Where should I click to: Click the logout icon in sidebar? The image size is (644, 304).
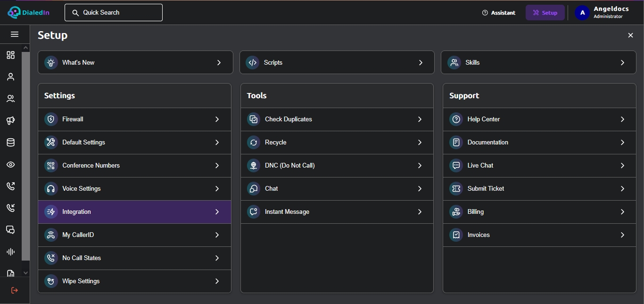point(15,290)
